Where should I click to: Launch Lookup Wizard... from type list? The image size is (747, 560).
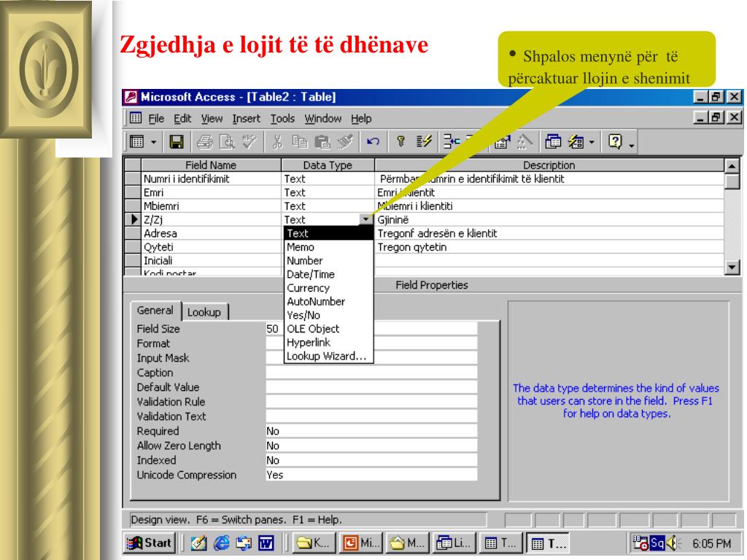tap(328, 356)
